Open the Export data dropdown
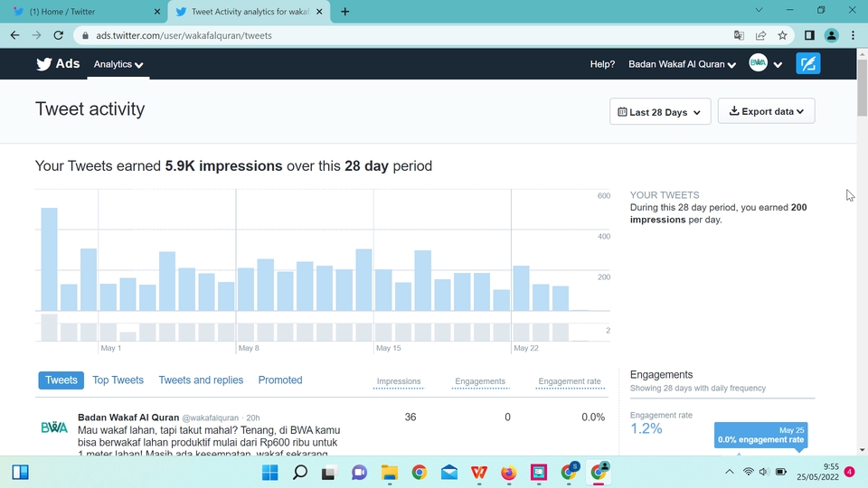Viewport: 868px width, 488px height. [x=766, y=111]
